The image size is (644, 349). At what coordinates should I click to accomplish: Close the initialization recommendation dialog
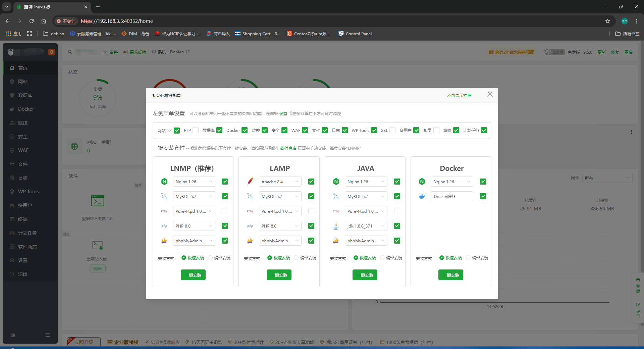coord(490,95)
